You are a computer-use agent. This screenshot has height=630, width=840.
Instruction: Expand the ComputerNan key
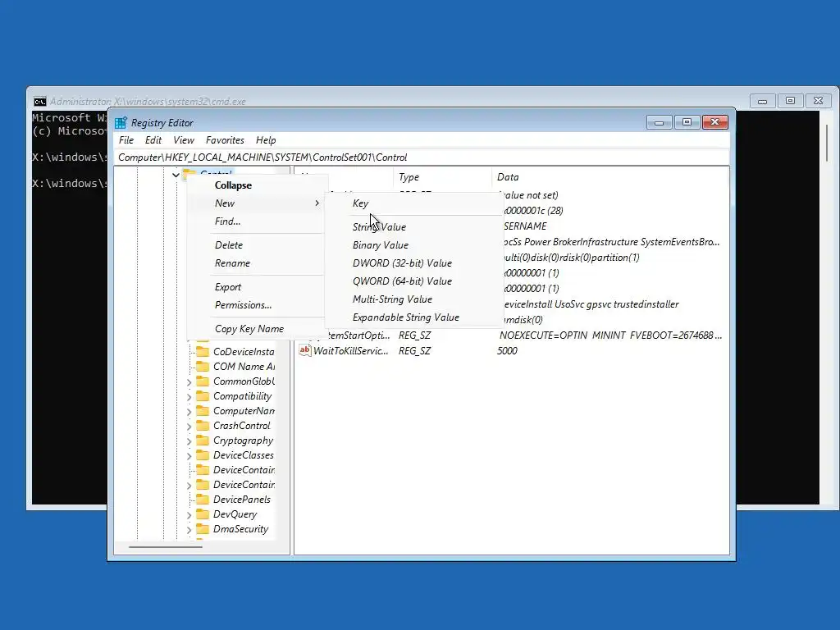tap(189, 412)
